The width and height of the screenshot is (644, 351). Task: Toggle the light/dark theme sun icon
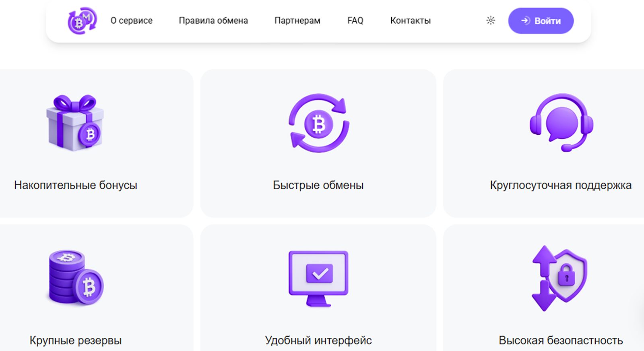point(490,21)
